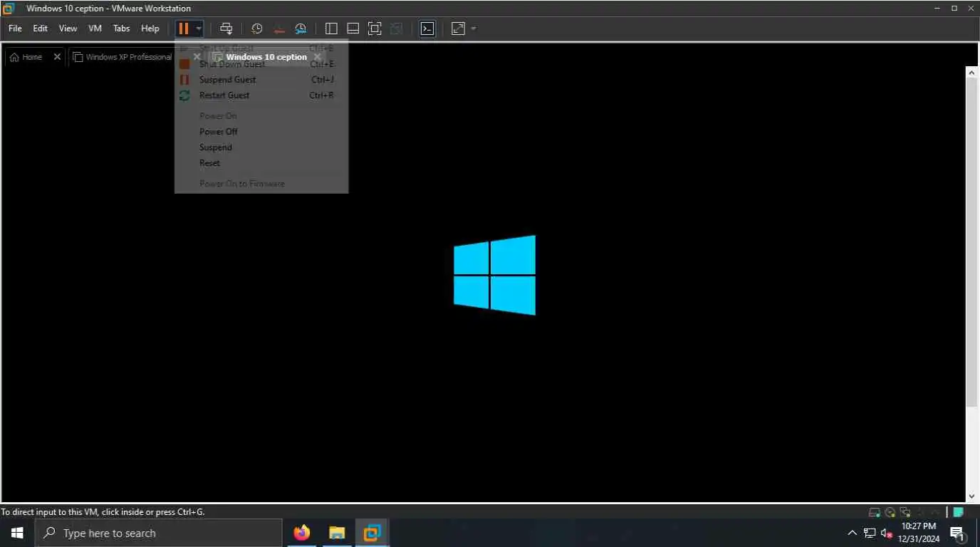Screen dimensions: 980x547
Task: Open Firefox from the taskbar
Action: (302, 533)
